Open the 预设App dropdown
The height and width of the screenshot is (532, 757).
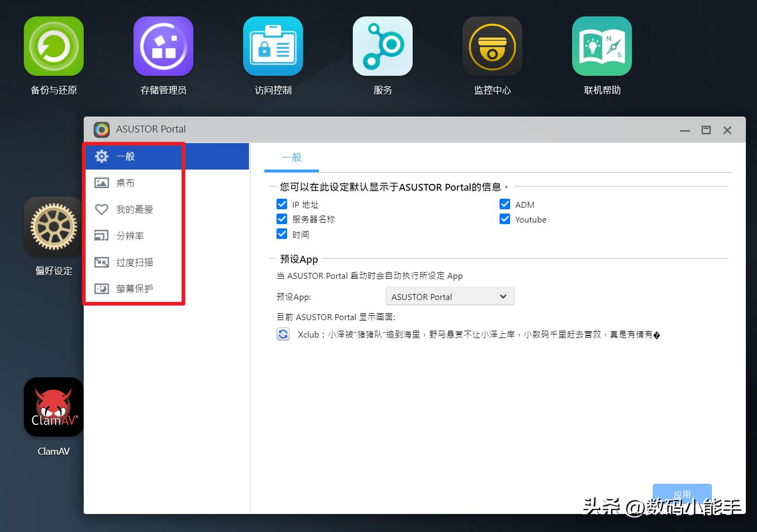tap(449, 296)
